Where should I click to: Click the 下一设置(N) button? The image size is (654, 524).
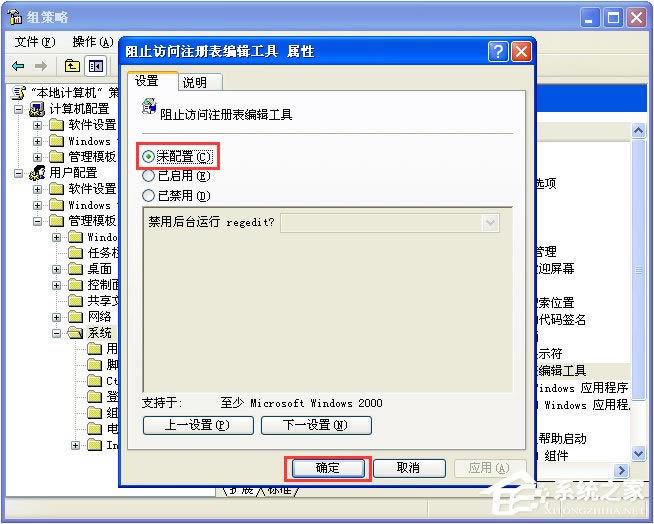coord(316,425)
